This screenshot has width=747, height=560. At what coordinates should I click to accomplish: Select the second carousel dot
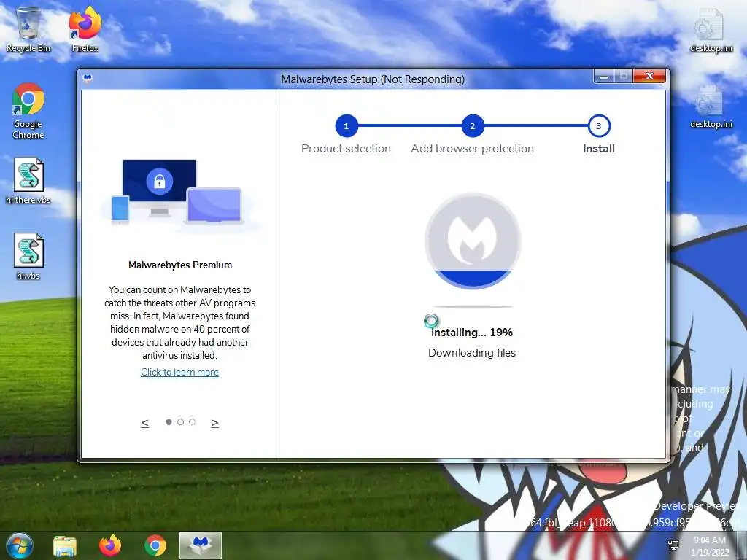pos(181,422)
